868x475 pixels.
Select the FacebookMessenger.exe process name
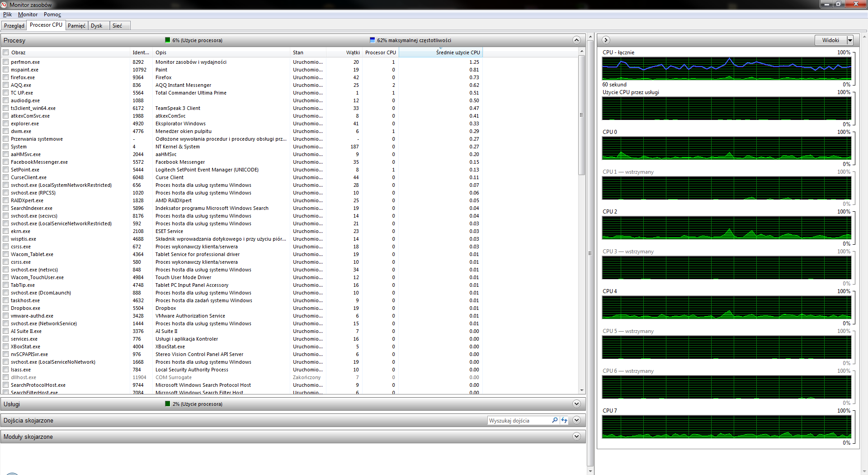coord(39,162)
